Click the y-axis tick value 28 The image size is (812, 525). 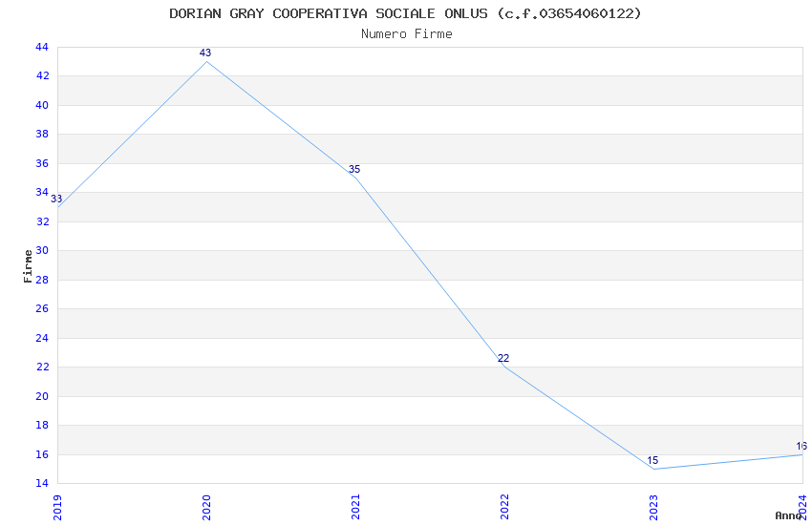click(42, 280)
